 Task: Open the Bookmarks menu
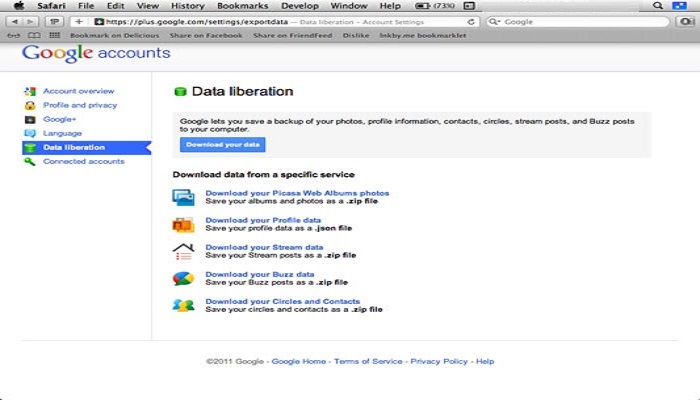point(242,6)
